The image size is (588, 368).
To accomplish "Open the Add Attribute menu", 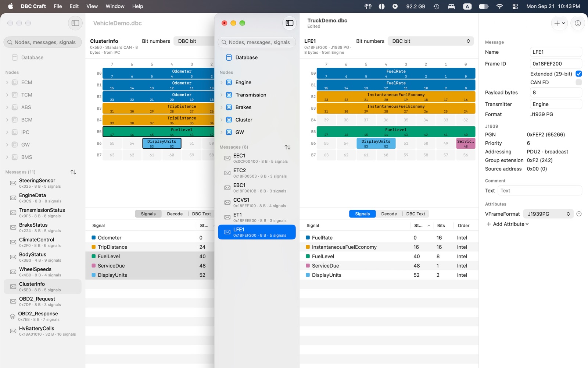I will click(507, 224).
